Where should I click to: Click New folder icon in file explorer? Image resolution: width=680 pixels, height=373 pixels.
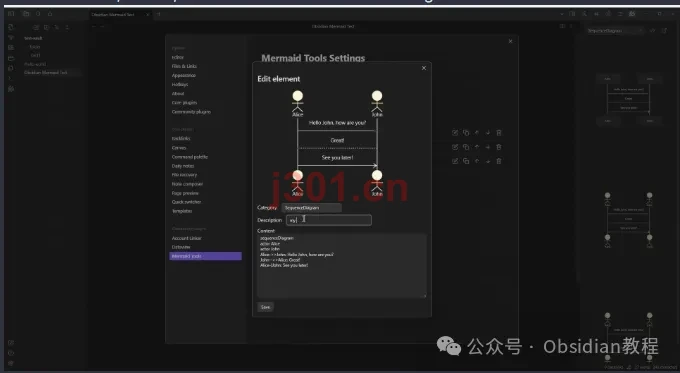click(x=46, y=27)
